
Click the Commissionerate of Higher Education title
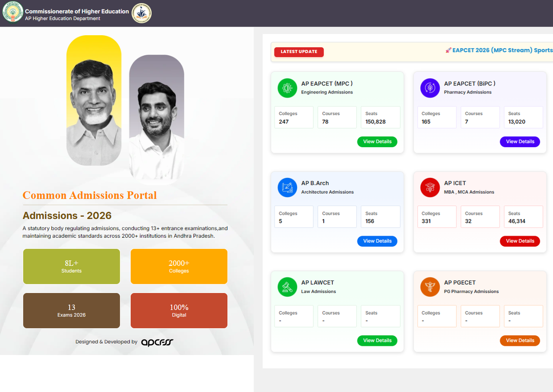77,11
